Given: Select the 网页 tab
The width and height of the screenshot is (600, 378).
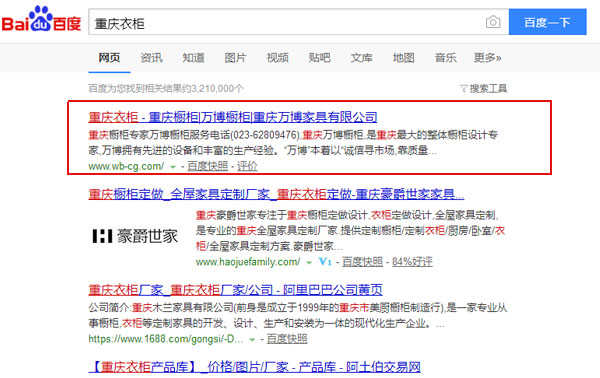Looking at the screenshot, I should click(109, 58).
